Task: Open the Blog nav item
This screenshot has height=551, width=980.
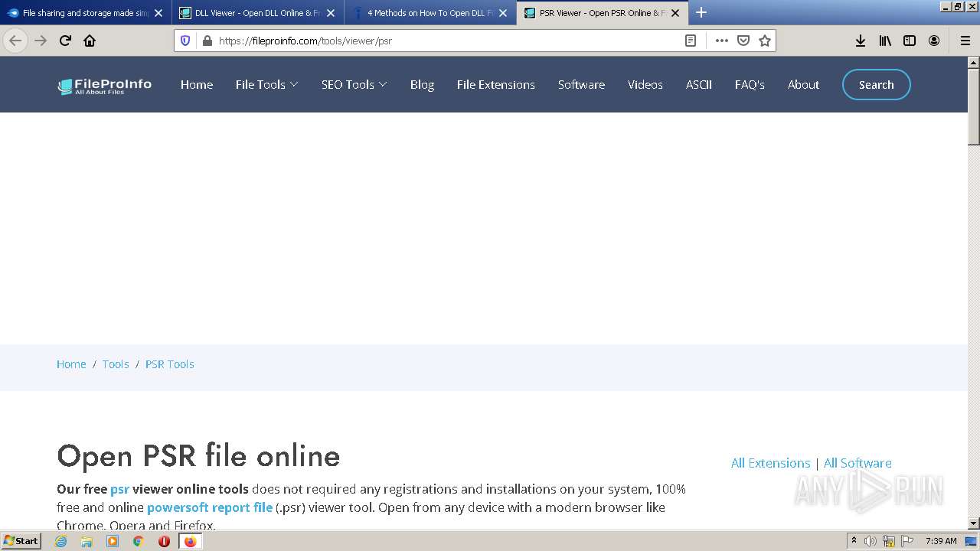Action: [x=422, y=84]
